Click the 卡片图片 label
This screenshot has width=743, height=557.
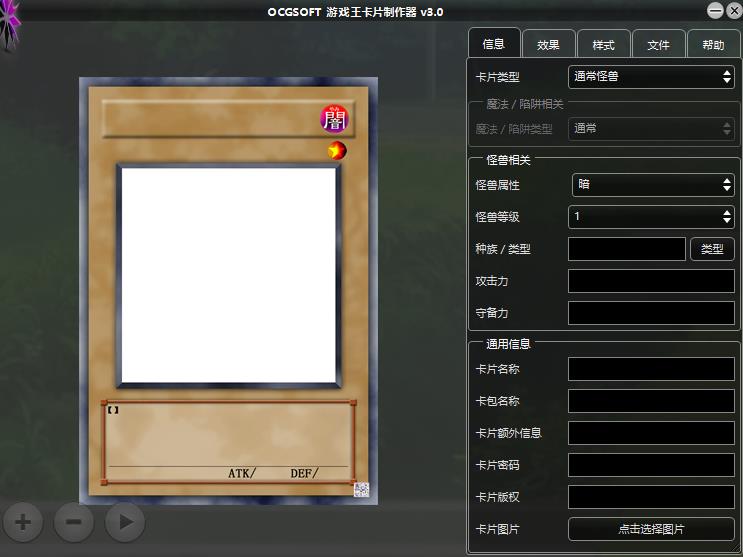498,529
